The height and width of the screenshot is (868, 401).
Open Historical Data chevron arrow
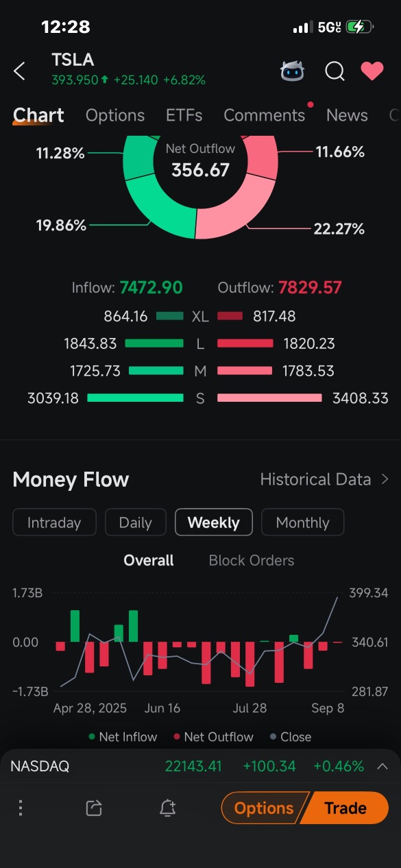[x=385, y=479]
